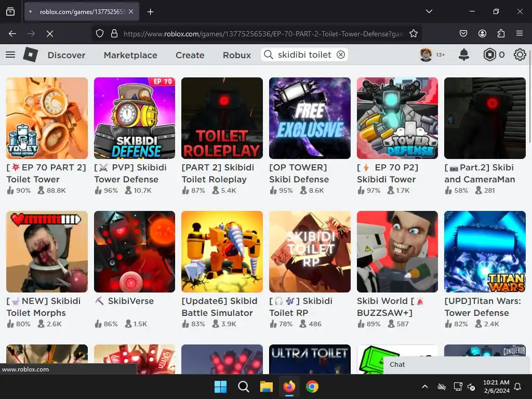
Task: Show hidden system tray icons
Action: coord(425,387)
